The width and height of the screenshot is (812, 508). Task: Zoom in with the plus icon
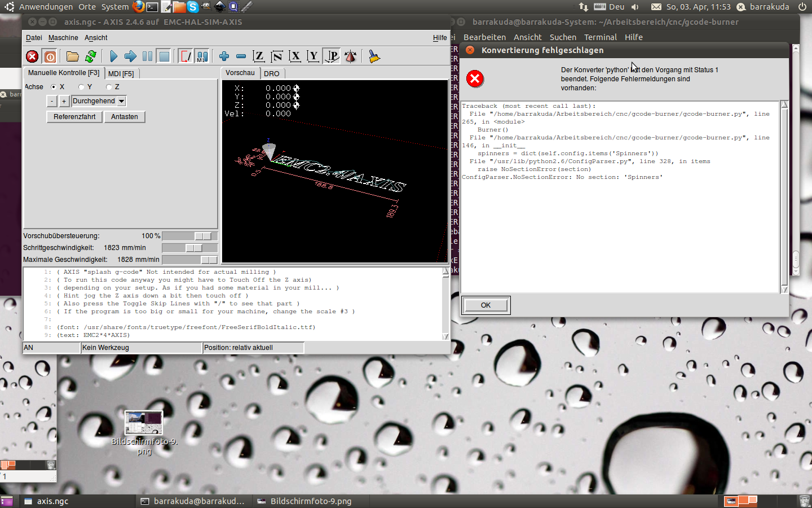[x=224, y=56]
